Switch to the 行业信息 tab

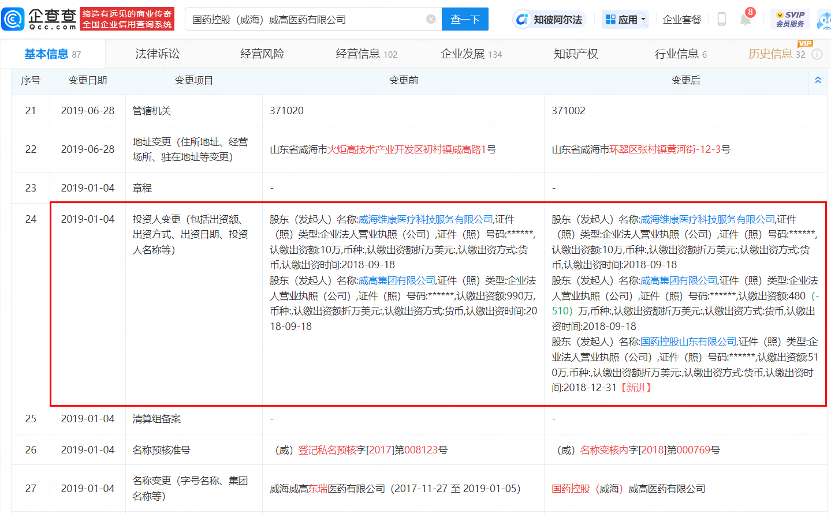pyautogui.click(x=680, y=54)
